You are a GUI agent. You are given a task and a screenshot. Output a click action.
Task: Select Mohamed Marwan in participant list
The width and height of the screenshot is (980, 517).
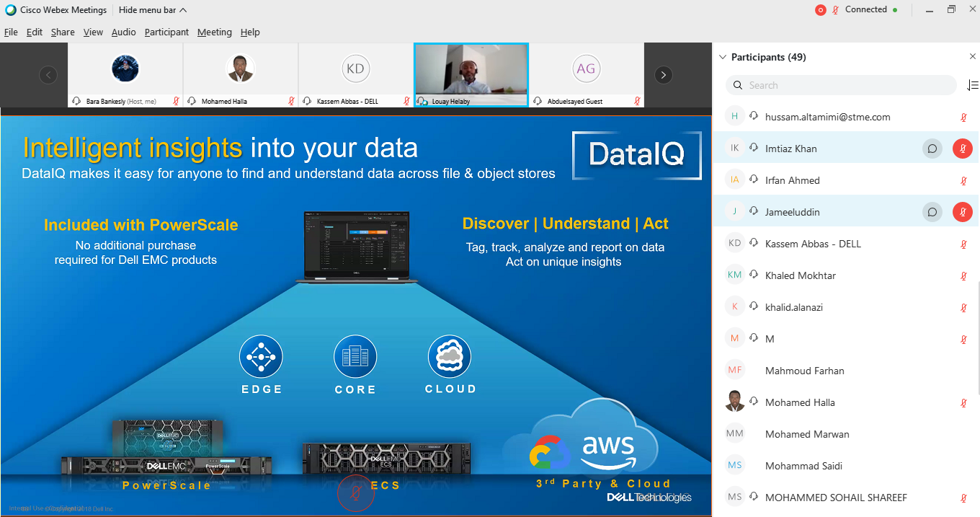[845, 434]
